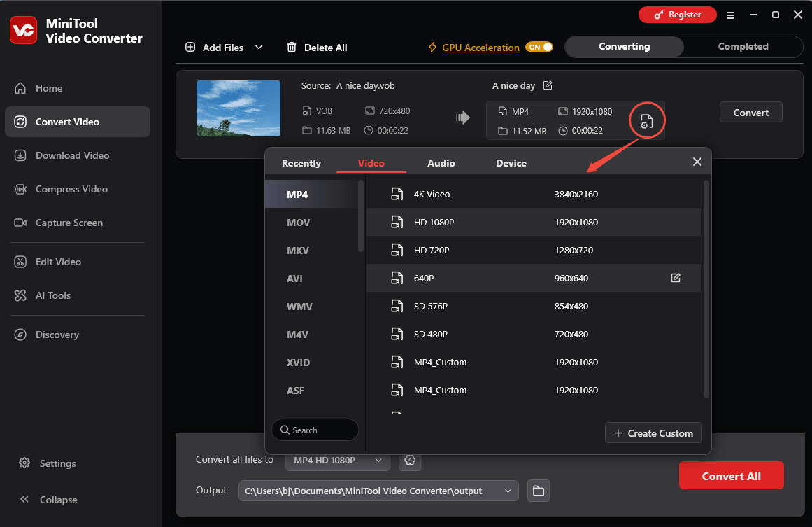Choose the 4K Video 3840x2160 preset
812x527 pixels.
click(x=534, y=195)
